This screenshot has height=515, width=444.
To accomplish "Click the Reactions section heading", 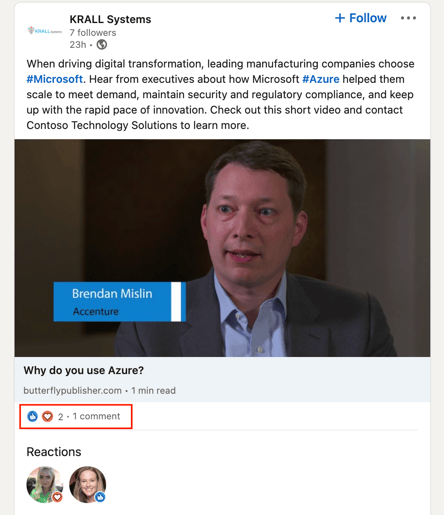I will pos(54,452).
